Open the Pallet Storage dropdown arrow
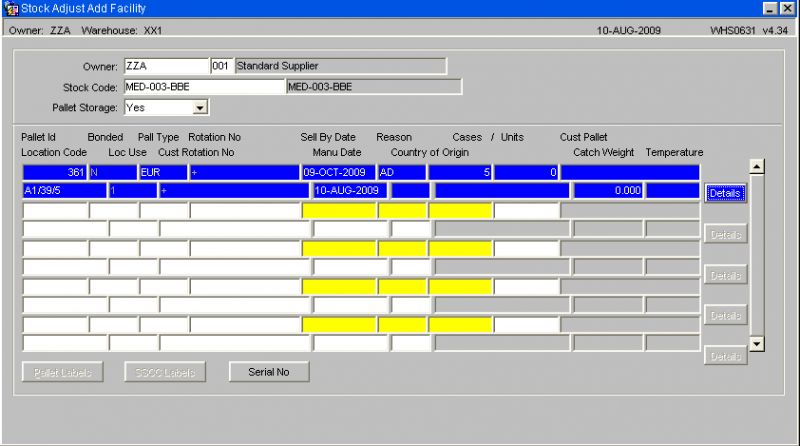The height and width of the screenshot is (446, 800). [200, 108]
